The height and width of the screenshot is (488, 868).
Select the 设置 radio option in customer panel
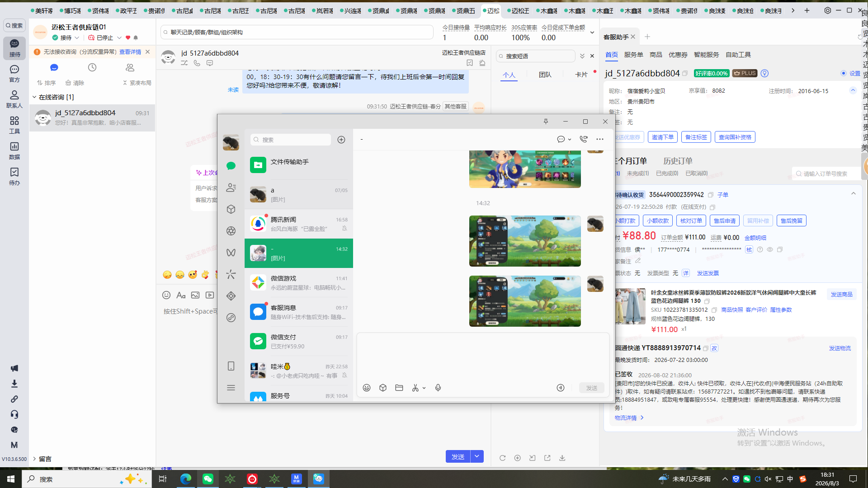(x=844, y=73)
